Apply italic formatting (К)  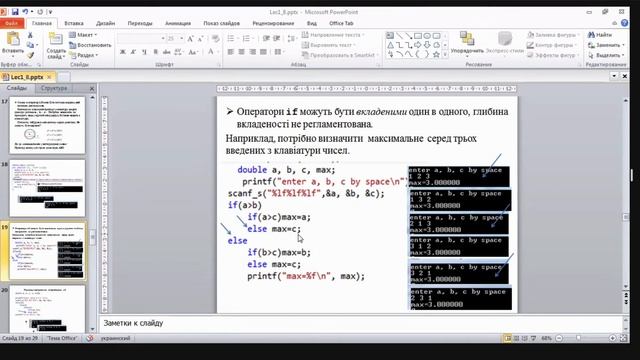[x=133, y=52]
